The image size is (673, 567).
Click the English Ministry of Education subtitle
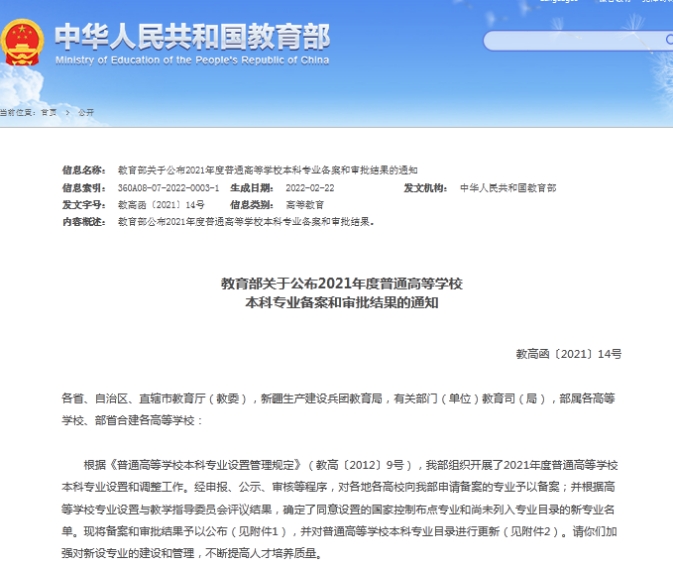(x=191, y=59)
